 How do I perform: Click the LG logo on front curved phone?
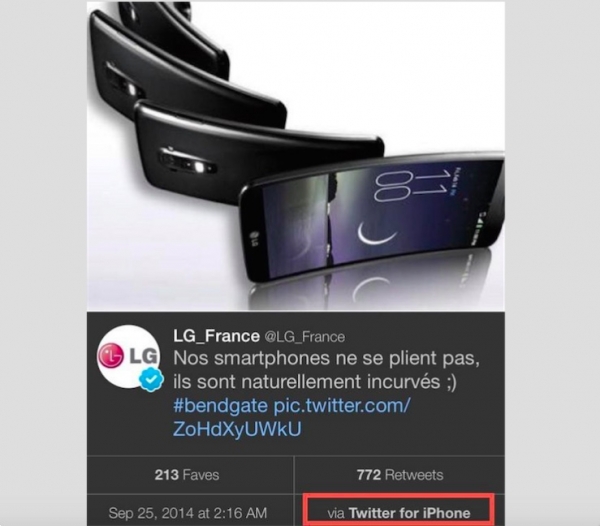click(x=253, y=238)
